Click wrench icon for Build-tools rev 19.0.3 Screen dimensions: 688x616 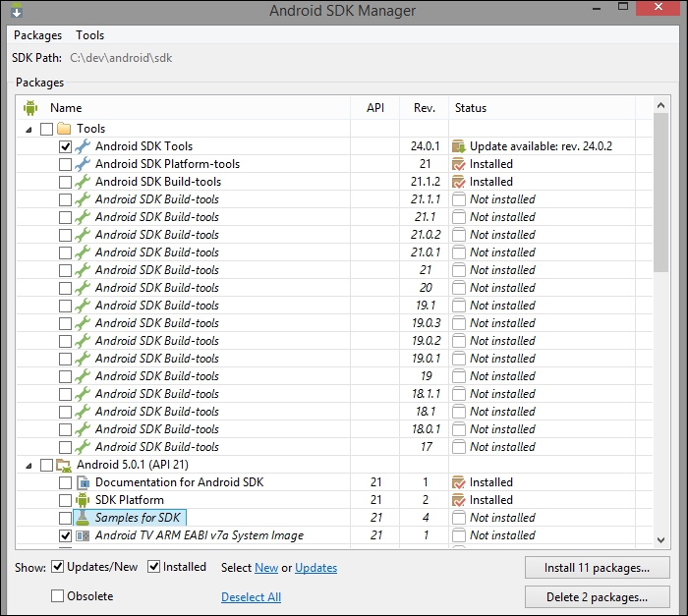83,323
